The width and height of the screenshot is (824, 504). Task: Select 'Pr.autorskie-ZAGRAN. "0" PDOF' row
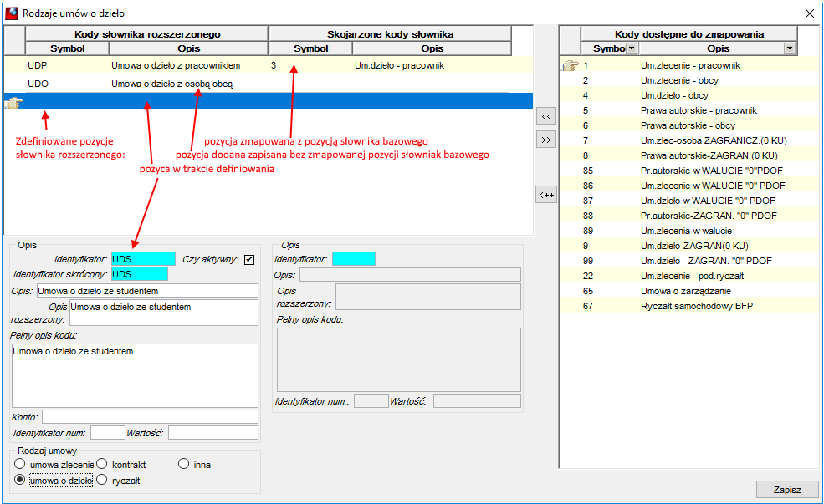pos(689,216)
